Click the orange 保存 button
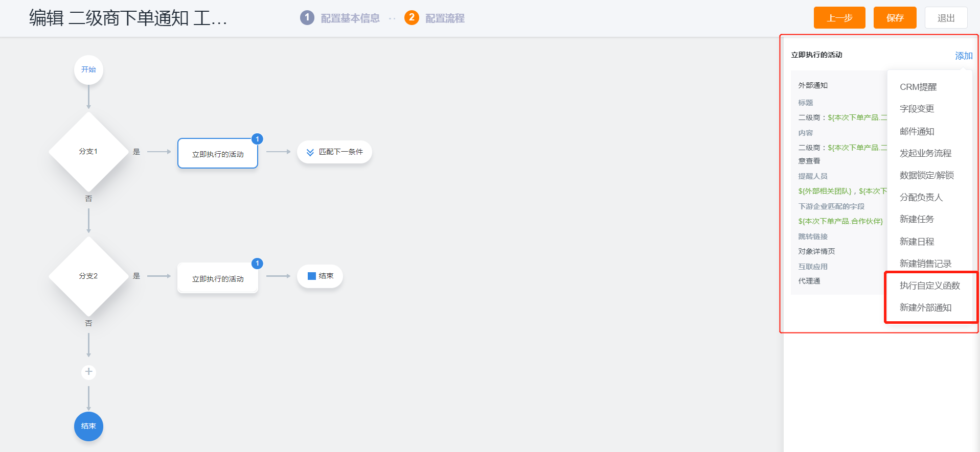980x452 pixels. click(x=895, y=18)
